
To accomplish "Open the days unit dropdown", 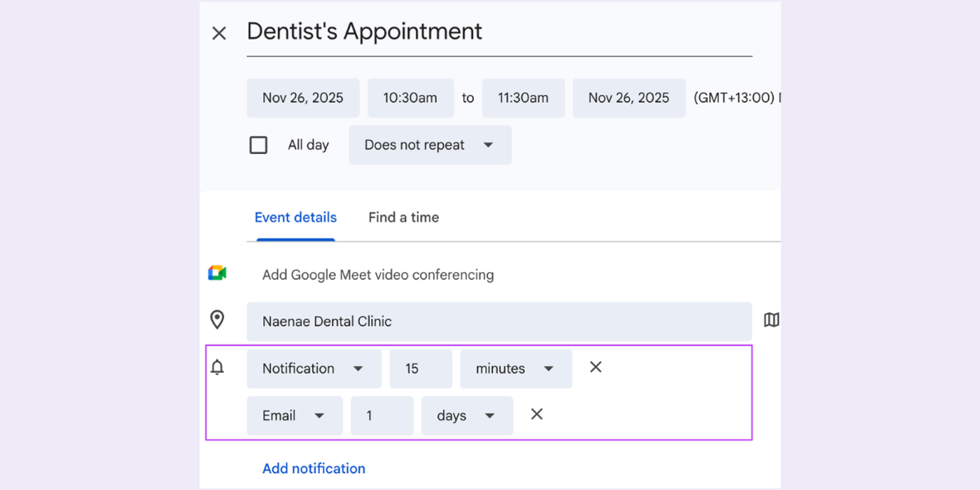I will pos(466,415).
